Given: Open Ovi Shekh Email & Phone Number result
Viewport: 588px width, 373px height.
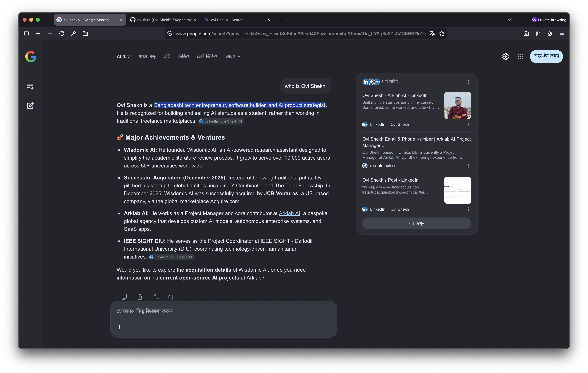Looking at the screenshot, I should click(416, 142).
